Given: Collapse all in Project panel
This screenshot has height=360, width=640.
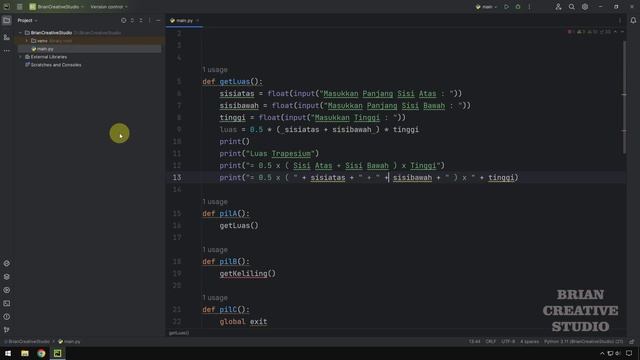Looking at the screenshot, I should tap(141, 20).
